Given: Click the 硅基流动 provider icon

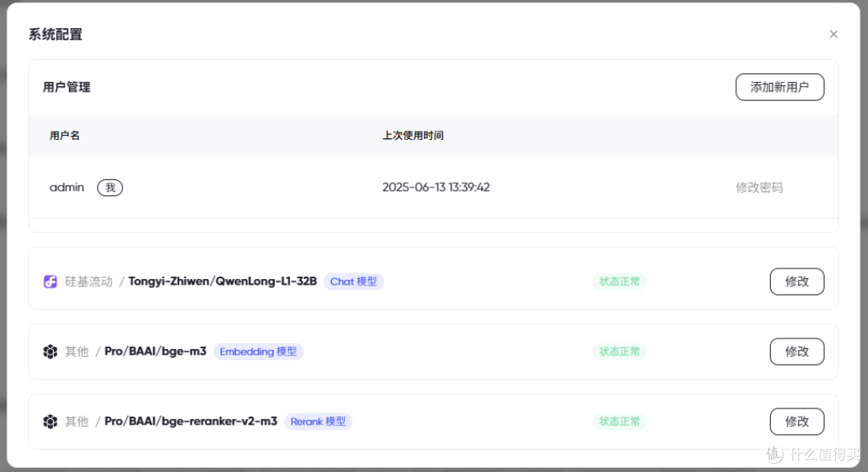Looking at the screenshot, I should [51, 281].
